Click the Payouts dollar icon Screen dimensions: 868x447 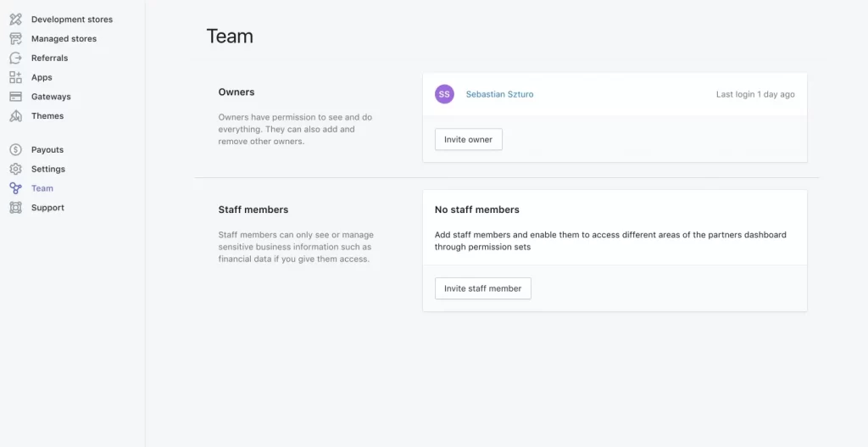(15, 150)
